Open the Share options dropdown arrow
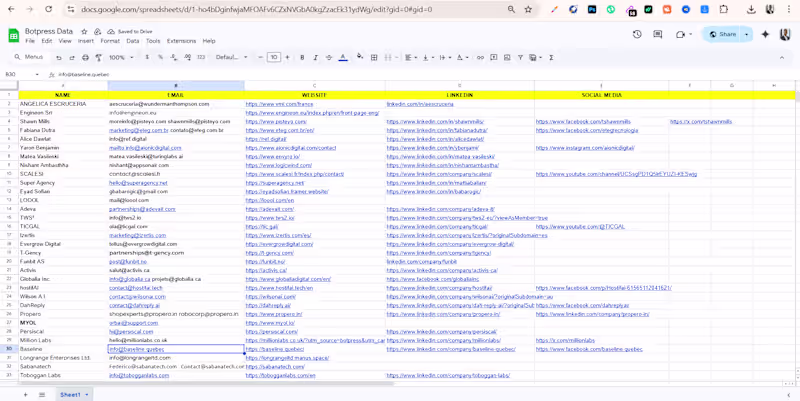The width and height of the screenshot is (800, 401). (x=747, y=34)
